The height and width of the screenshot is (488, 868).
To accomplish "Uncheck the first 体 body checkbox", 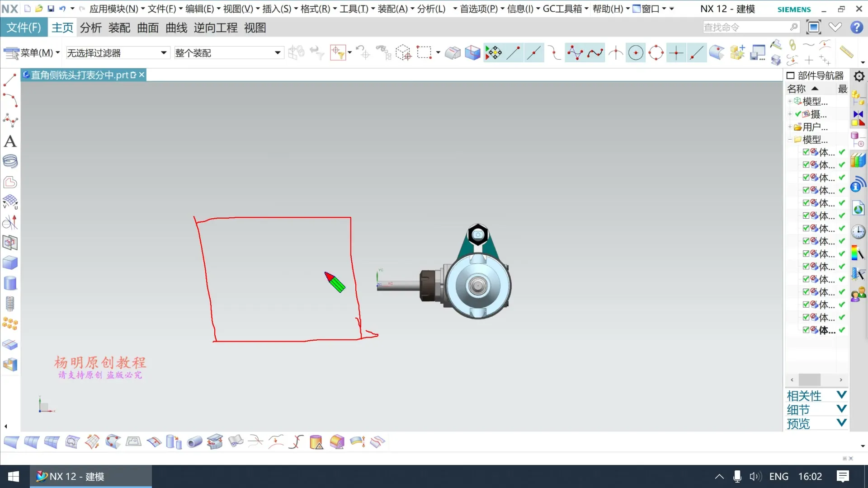I will click(x=806, y=152).
